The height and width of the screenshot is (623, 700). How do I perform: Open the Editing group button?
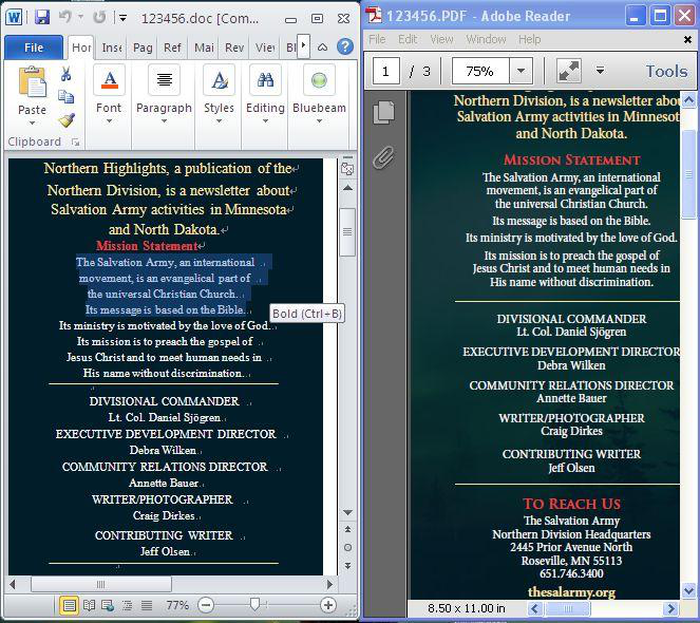[x=265, y=95]
